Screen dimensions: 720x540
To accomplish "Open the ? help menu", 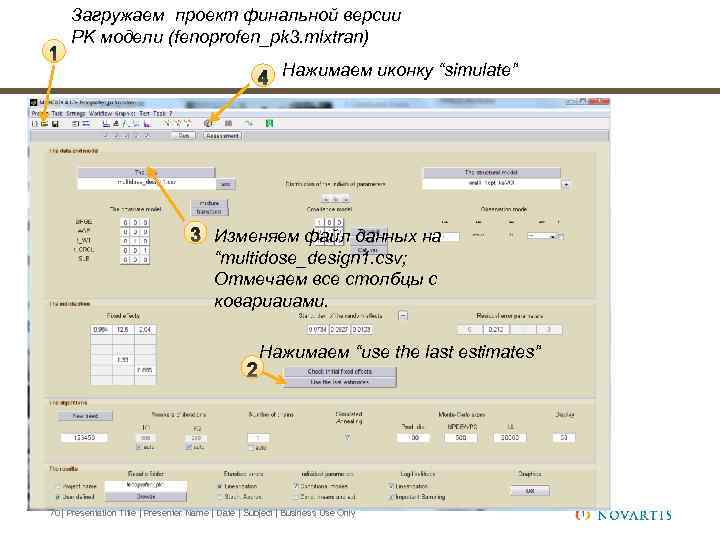I will tap(170, 113).
